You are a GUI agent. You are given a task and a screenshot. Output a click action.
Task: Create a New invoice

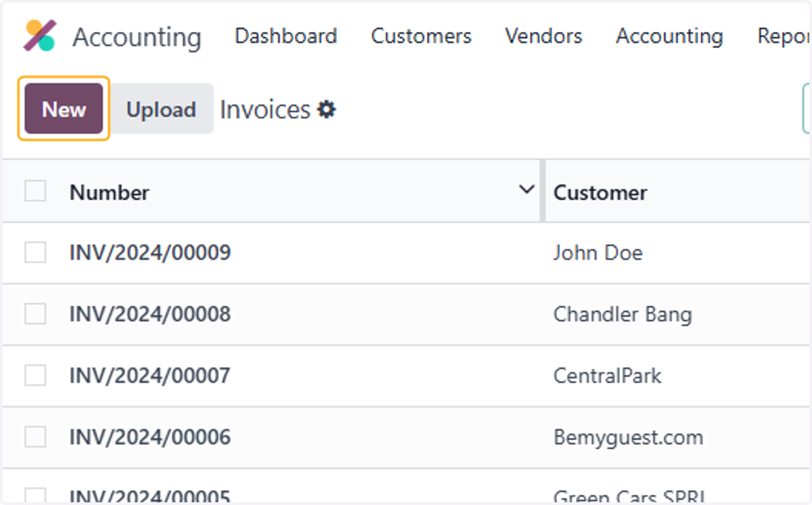[64, 108]
